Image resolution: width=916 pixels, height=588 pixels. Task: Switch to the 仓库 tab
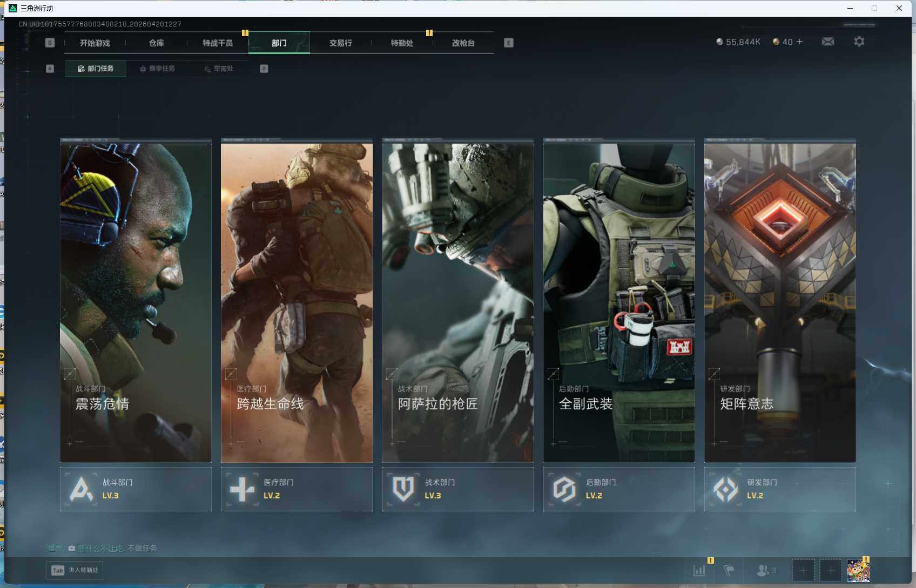(156, 43)
